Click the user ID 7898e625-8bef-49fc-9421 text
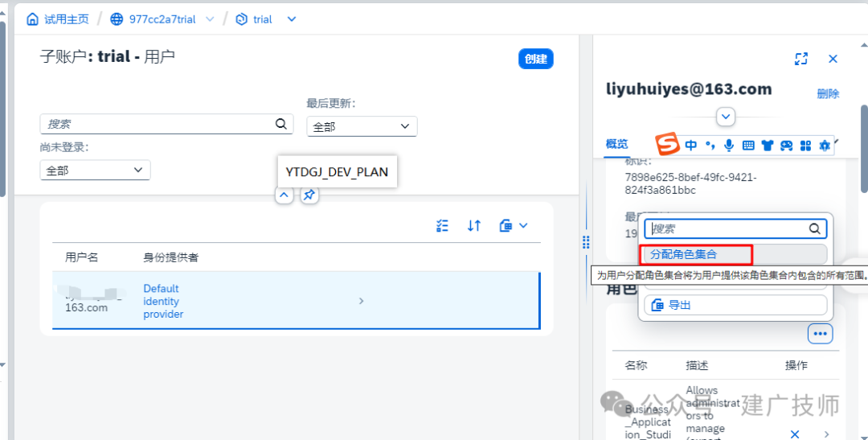 [x=691, y=184]
